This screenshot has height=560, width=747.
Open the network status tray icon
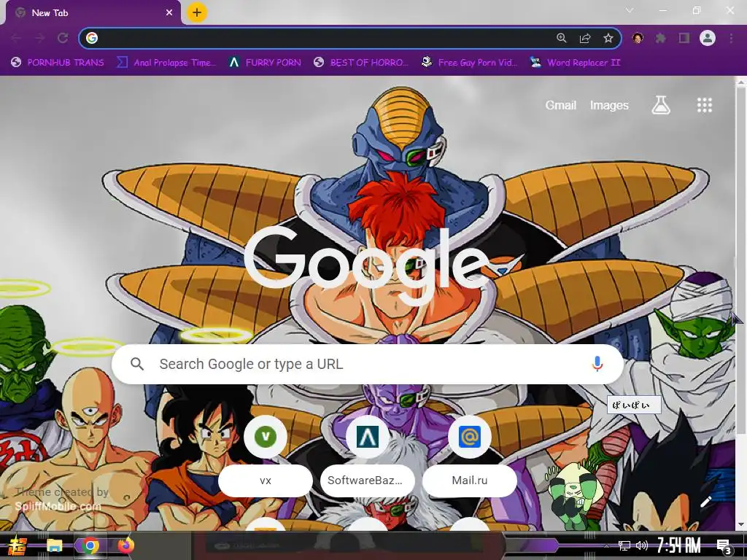pos(624,545)
